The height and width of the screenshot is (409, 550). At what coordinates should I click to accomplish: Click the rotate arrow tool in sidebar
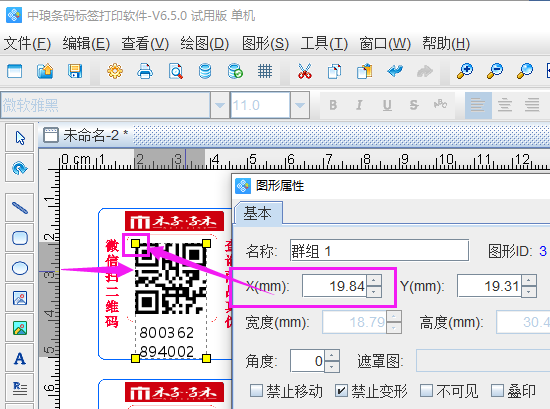pos(20,168)
